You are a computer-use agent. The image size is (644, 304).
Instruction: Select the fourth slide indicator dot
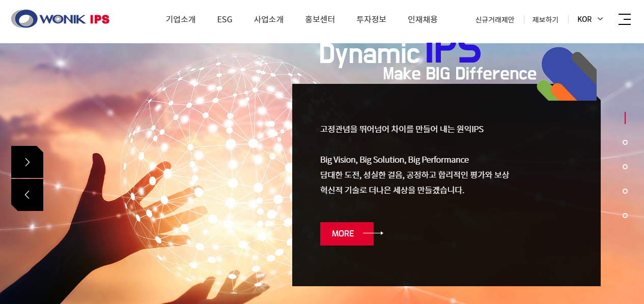point(625,191)
